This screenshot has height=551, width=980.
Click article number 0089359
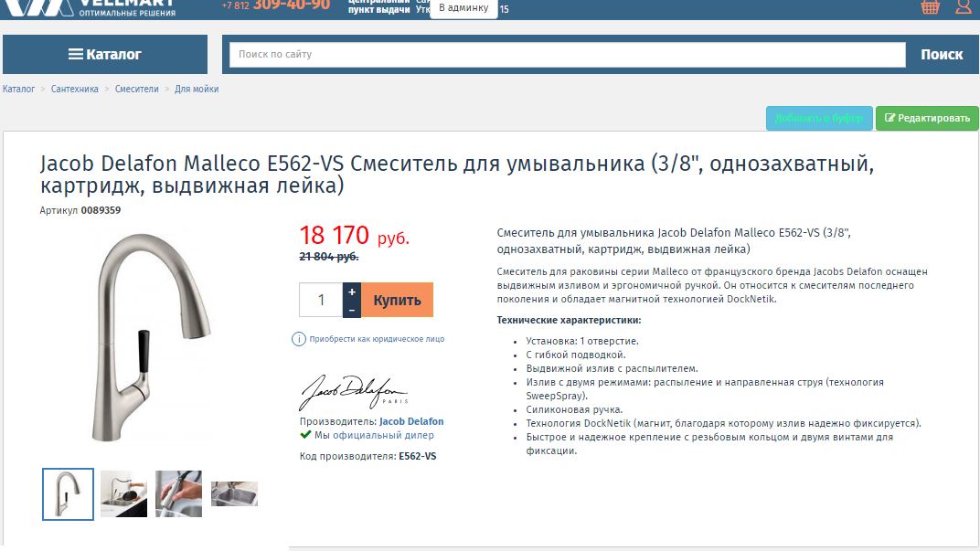tap(101, 210)
